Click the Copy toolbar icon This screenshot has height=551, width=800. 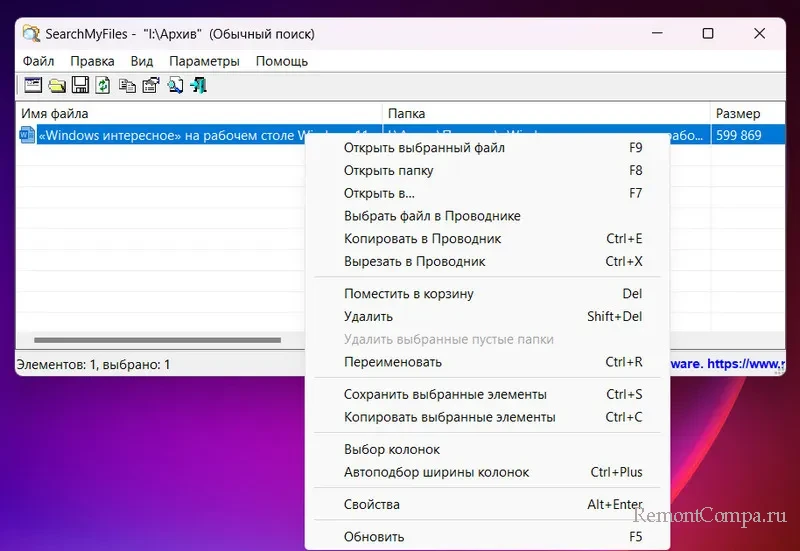tap(127, 85)
